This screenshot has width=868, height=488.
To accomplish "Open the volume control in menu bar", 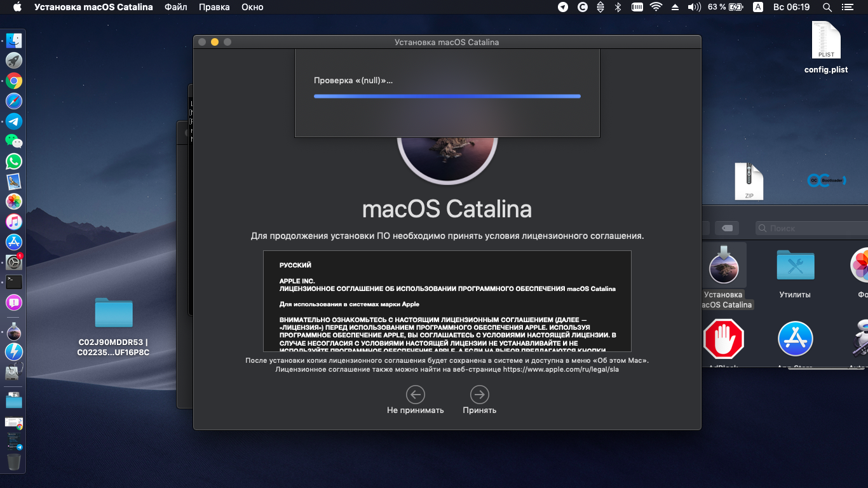I will [694, 7].
